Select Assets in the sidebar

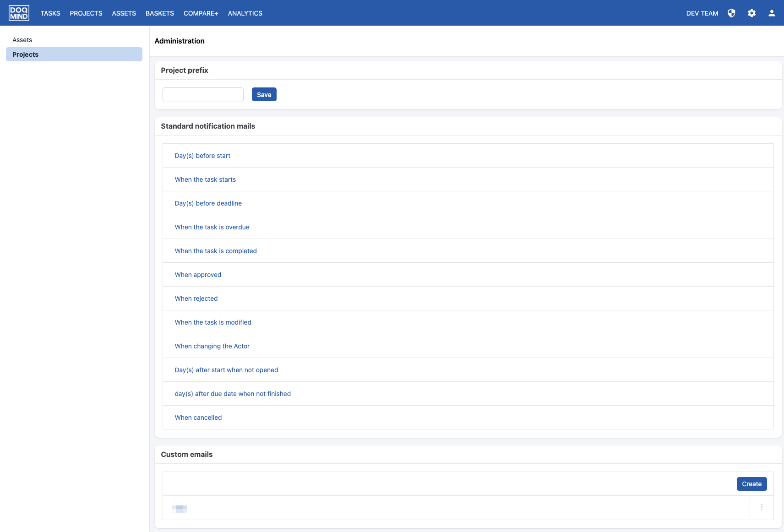click(22, 40)
